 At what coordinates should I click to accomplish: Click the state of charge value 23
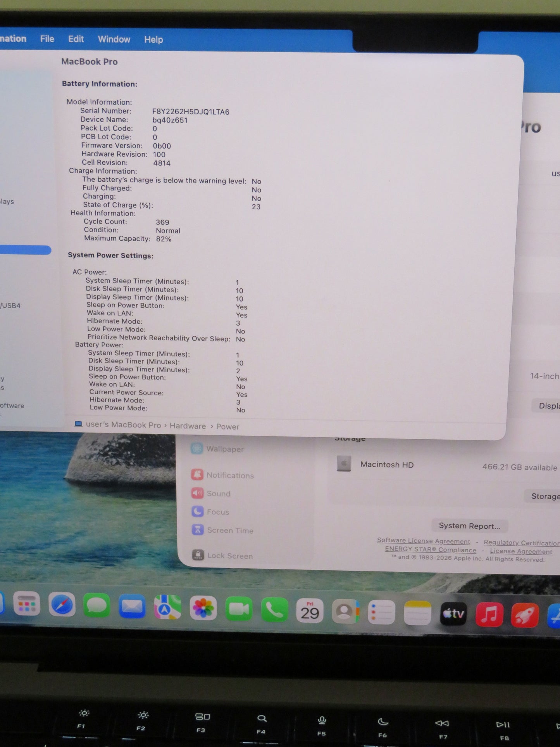256,207
